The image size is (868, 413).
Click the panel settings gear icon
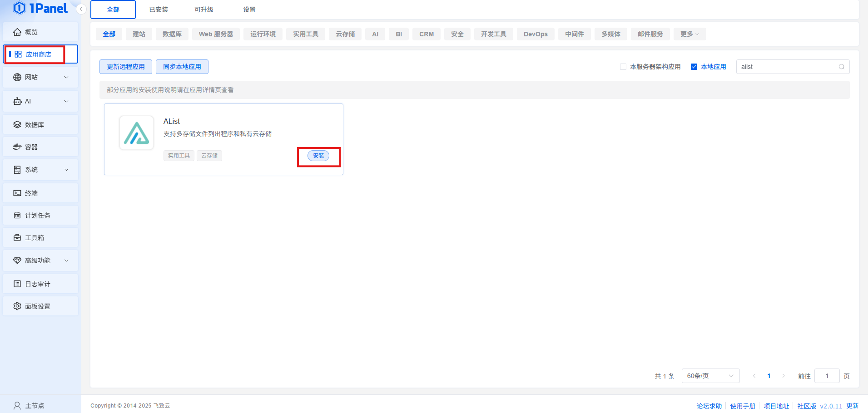tap(17, 306)
